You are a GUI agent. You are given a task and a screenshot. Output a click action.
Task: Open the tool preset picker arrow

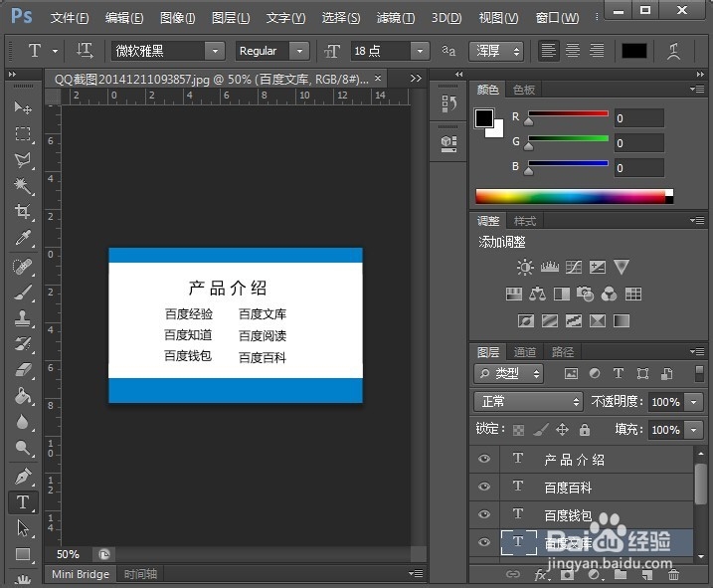tap(55, 51)
